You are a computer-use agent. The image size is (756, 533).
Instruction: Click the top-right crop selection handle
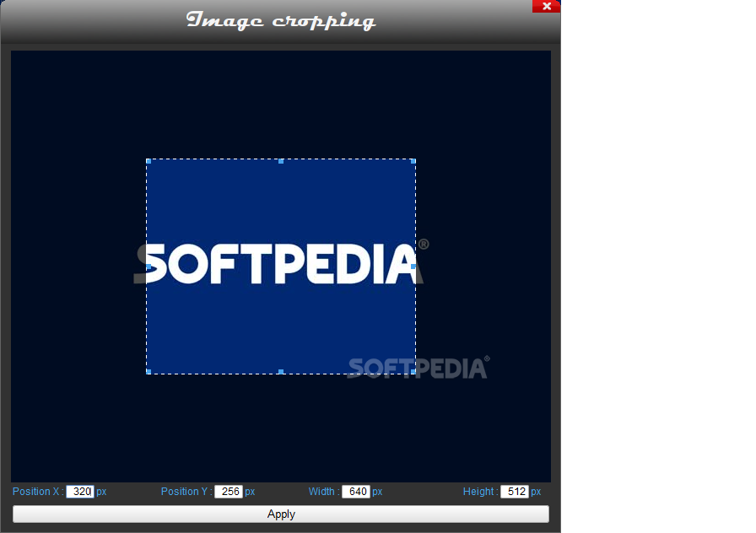point(413,161)
